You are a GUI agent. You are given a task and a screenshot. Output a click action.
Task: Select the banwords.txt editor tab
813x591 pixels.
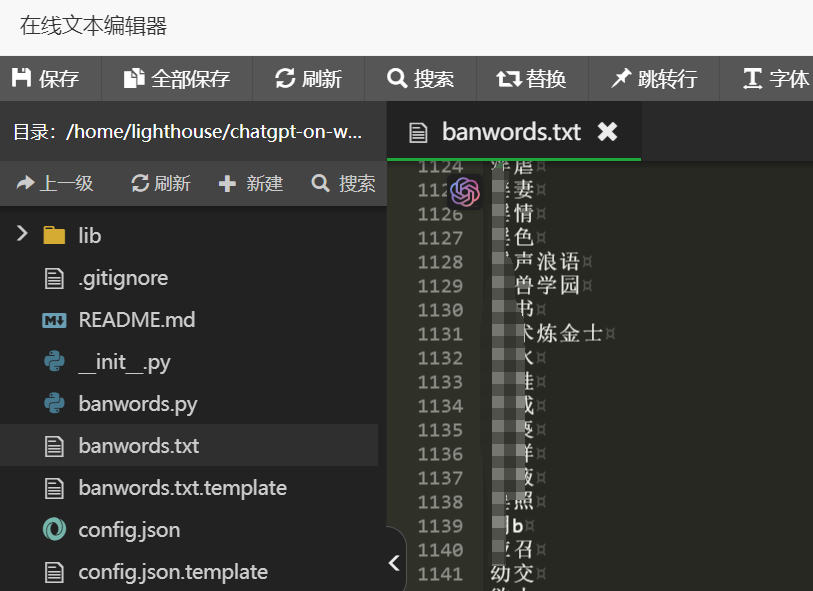tap(510, 132)
